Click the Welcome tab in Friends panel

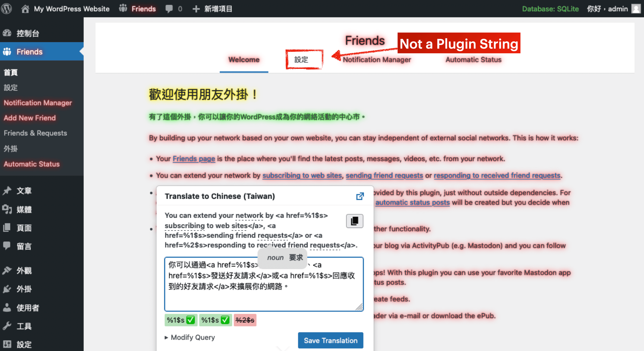[243, 60]
